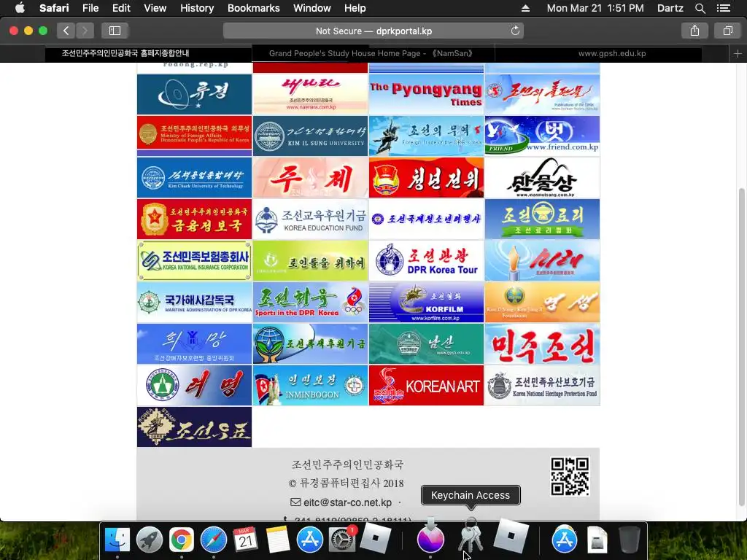Click the date and time in menu bar
This screenshot has width=747, height=560.
point(595,8)
